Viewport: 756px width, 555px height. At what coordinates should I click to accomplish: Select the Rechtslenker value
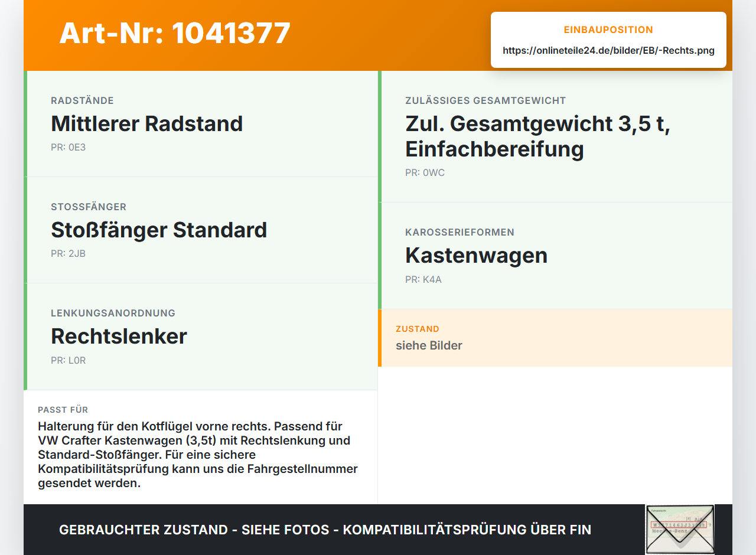(119, 336)
